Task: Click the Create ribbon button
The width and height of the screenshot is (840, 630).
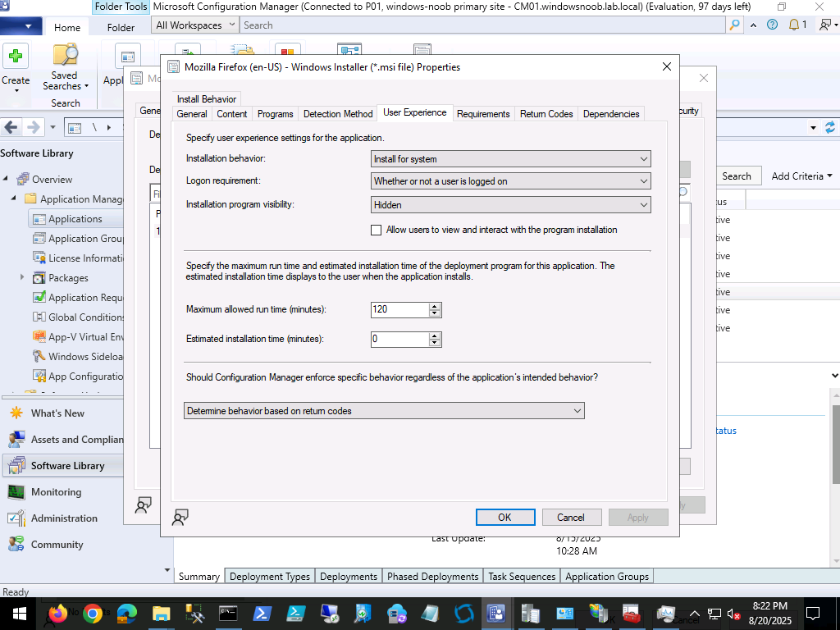Action: (16, 67)
